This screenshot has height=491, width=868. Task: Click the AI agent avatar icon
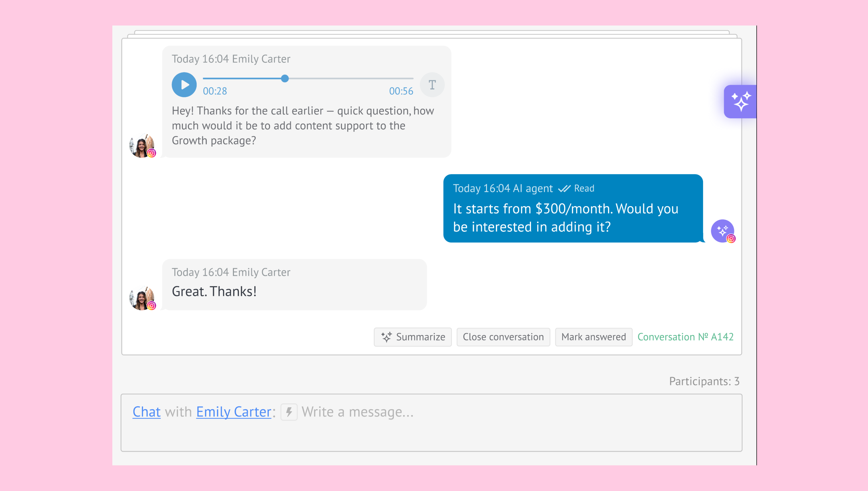(722, 231)
